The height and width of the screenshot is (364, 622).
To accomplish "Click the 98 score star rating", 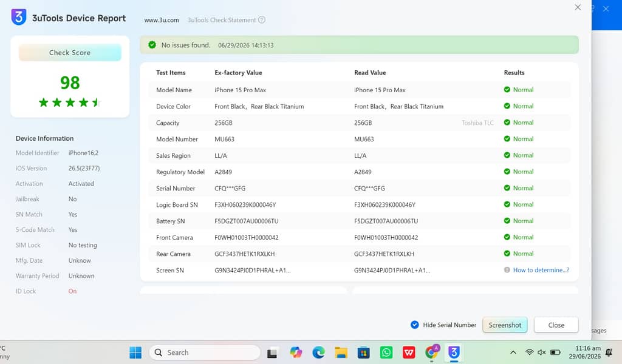I will [70, 103].
